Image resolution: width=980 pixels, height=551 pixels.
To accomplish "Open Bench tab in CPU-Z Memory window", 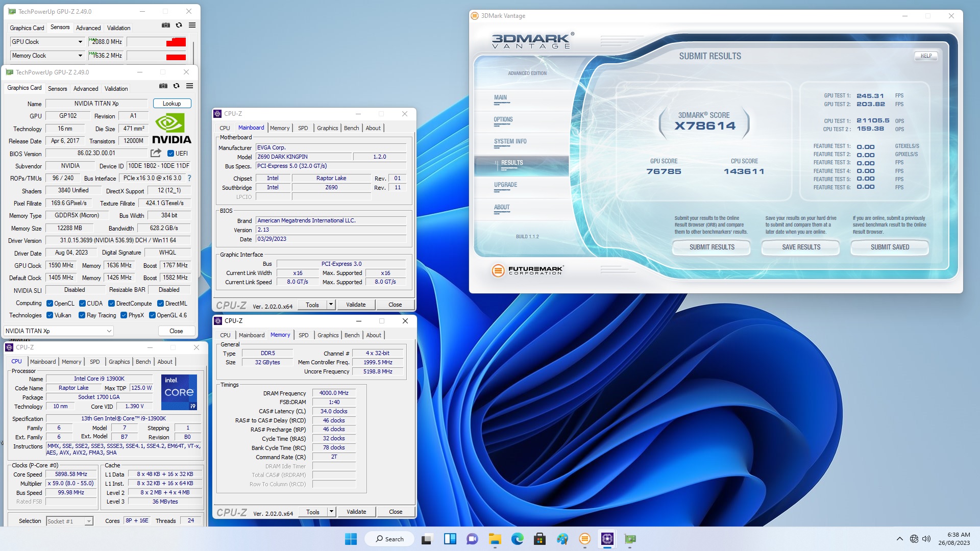I will (x=352, y=335).
